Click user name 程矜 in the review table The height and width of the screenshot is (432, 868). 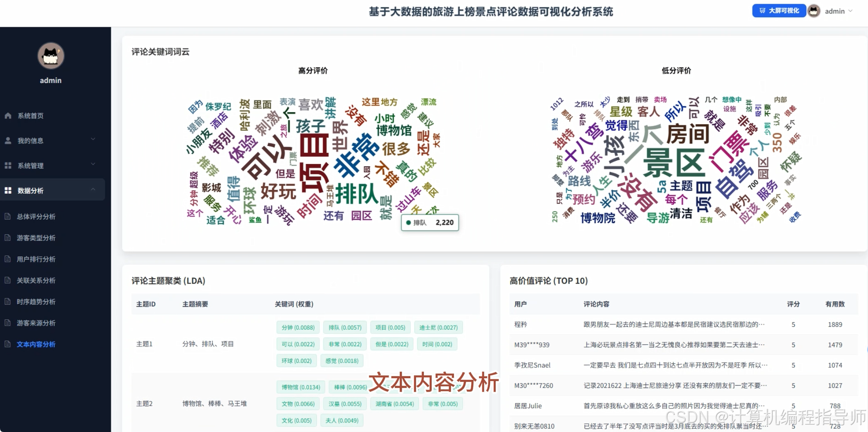tap(520, 324)
